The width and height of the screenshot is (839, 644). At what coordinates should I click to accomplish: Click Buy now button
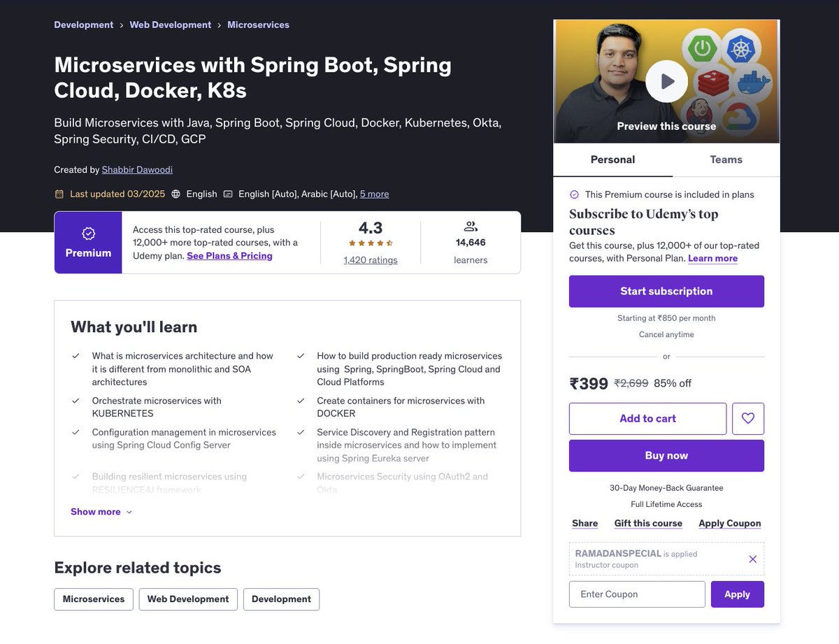[666, 455]
